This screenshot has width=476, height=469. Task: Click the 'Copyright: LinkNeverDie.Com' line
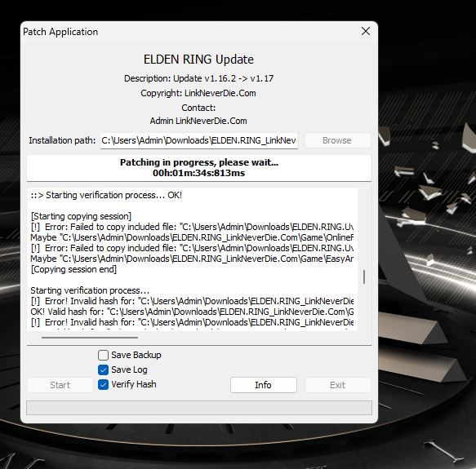tap(198, 93)
